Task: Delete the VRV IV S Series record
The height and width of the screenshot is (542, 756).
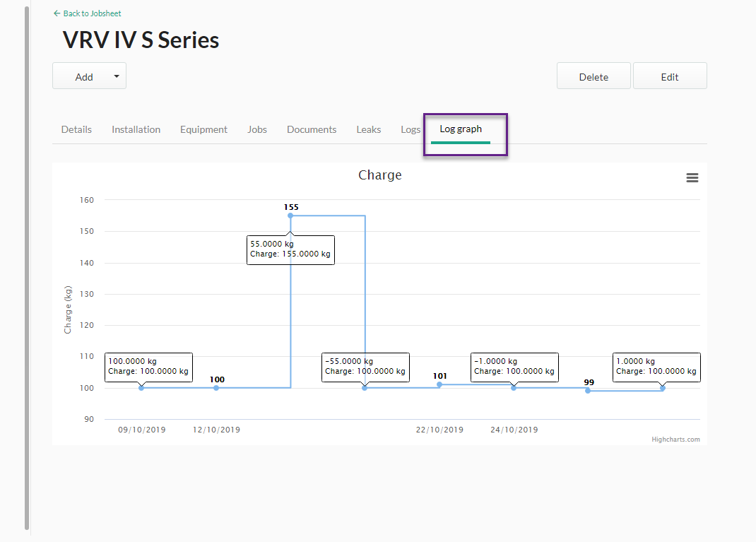Action: click(x=593, y=76)
